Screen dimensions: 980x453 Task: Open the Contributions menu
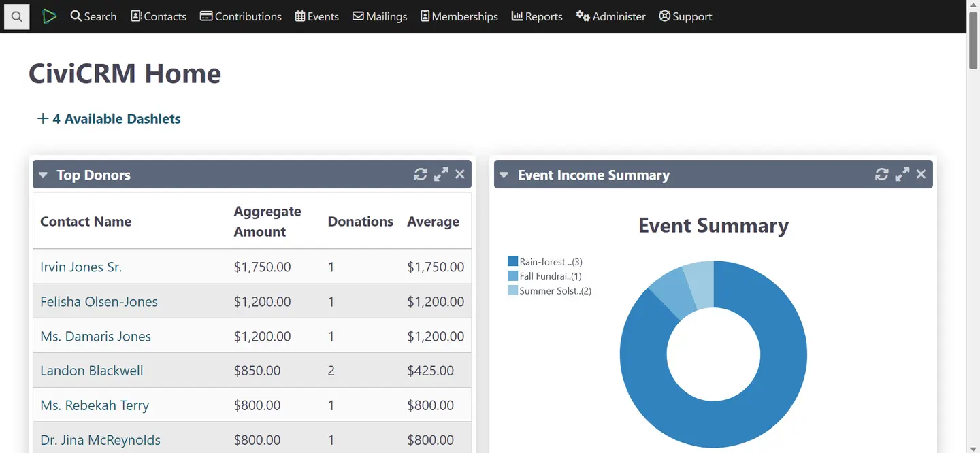pyautogui.click(x=240, y=16)
